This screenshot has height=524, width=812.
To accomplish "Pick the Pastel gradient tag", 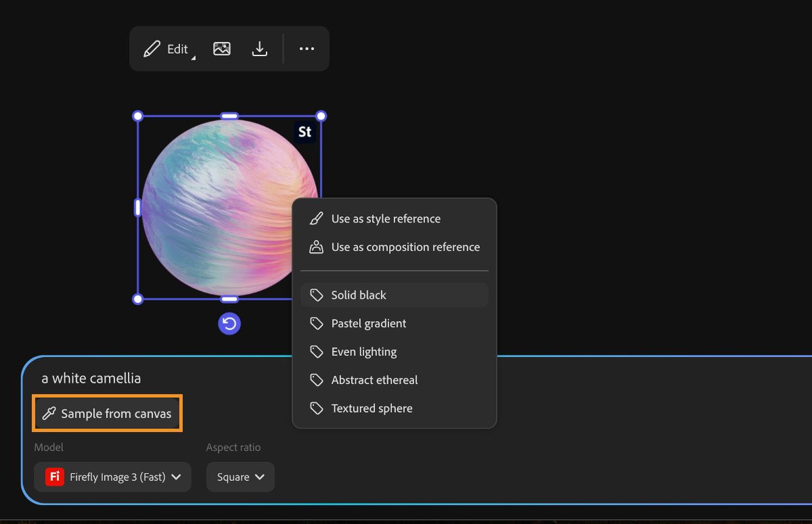I will point(394,323).
